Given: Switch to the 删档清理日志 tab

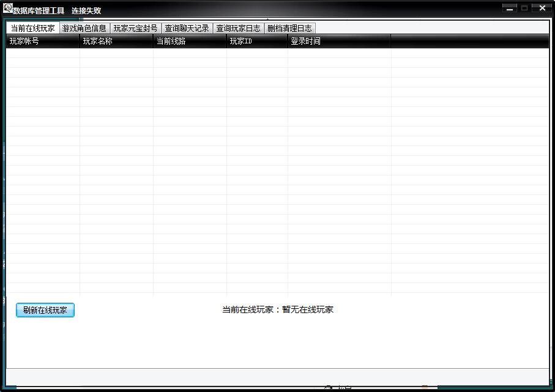Looking at the screenshot, I should click(x=290, y=28).
